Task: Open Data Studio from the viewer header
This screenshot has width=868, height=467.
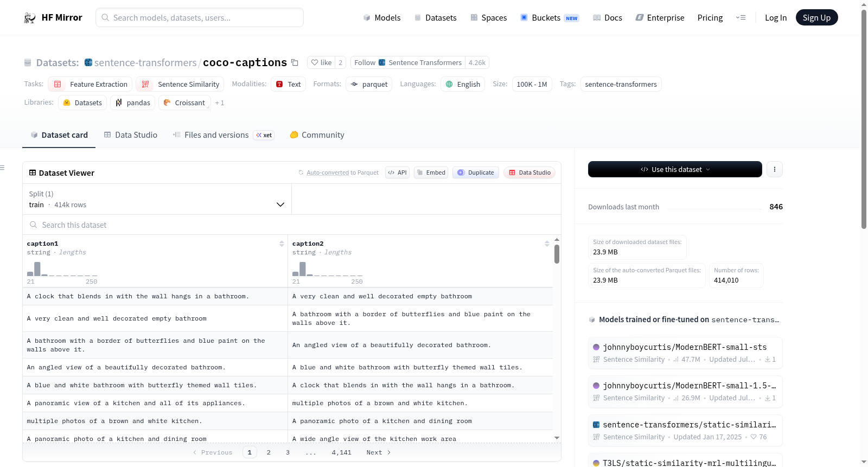Action: (x=529, y=172)
